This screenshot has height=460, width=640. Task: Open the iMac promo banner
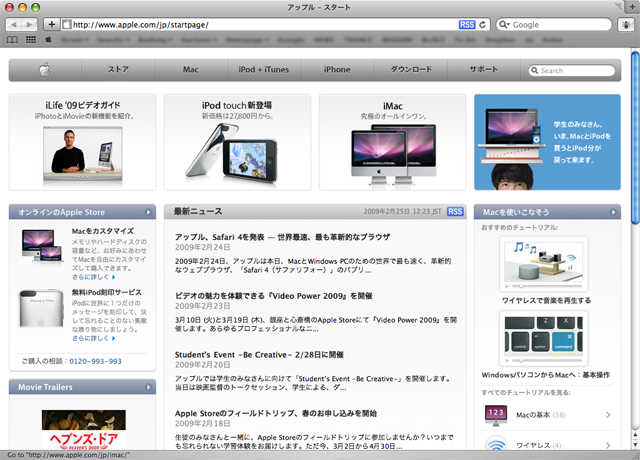[392, 142]
